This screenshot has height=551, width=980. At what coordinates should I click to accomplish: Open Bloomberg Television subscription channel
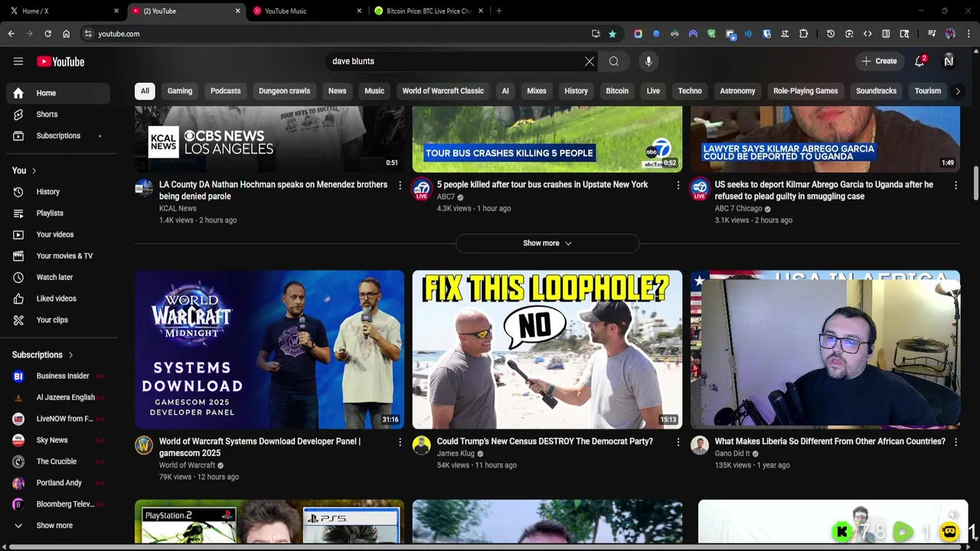coord(58,505)
